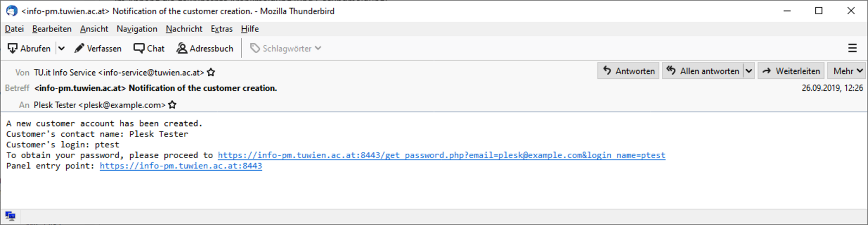The width and height of the screenshot is (868, 225).
Task: Open the Datei menu
Action: [x=15, y=29]
